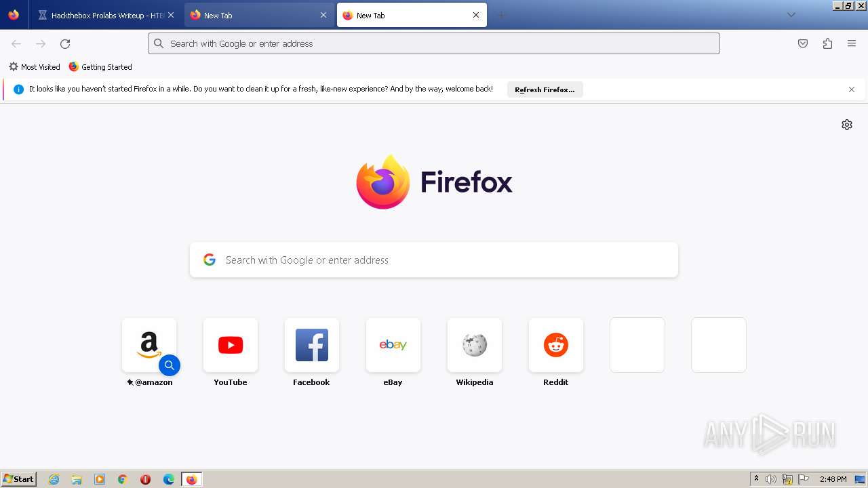Click Amazon tile's blue search badge
This screenshot has width=868, height=488.
point(170,365)
